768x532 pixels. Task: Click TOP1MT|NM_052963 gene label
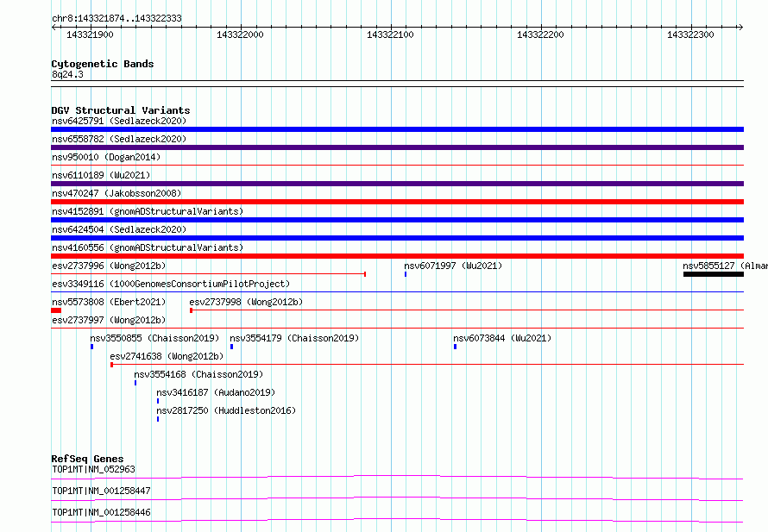(93, 469)
